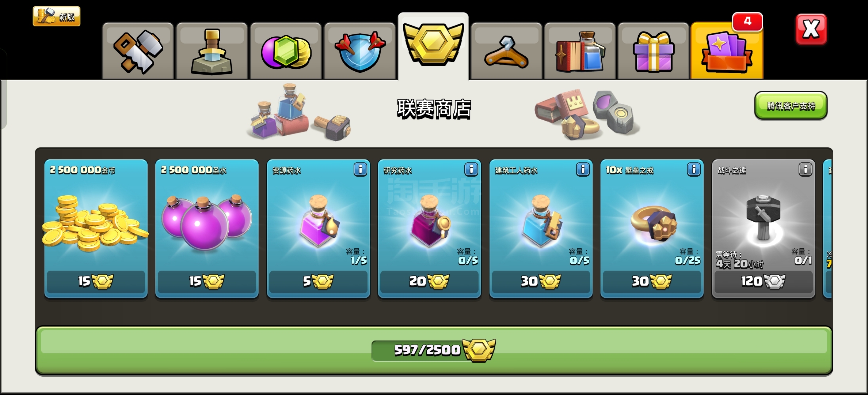868x395 pixels.
Task: Show info for 战斗之锤 item
Action: tap(805, 169)
